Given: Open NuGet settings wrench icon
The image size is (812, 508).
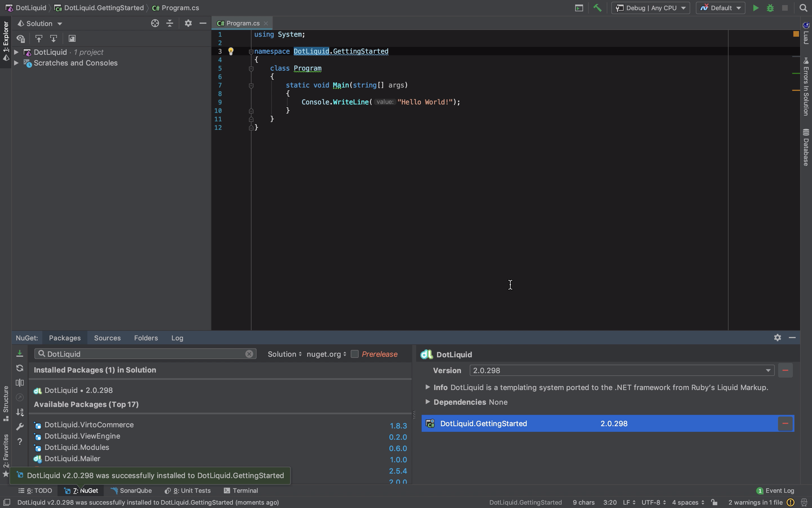Looking at the screenshot, I should pos(19,427).
